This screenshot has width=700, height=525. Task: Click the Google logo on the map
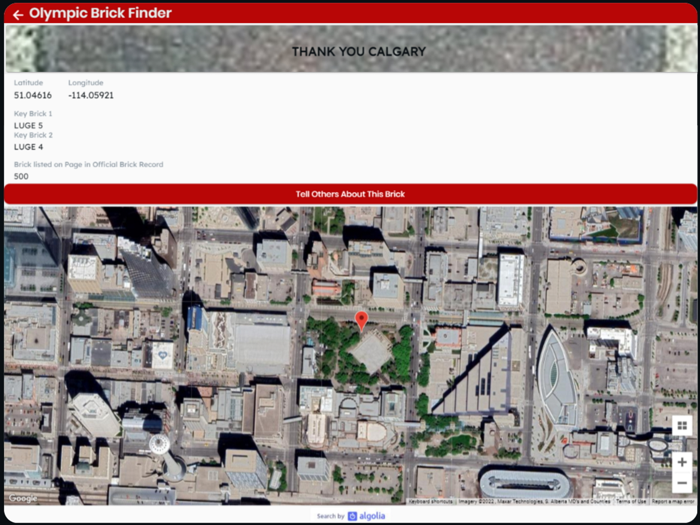(x=23, y=498)
